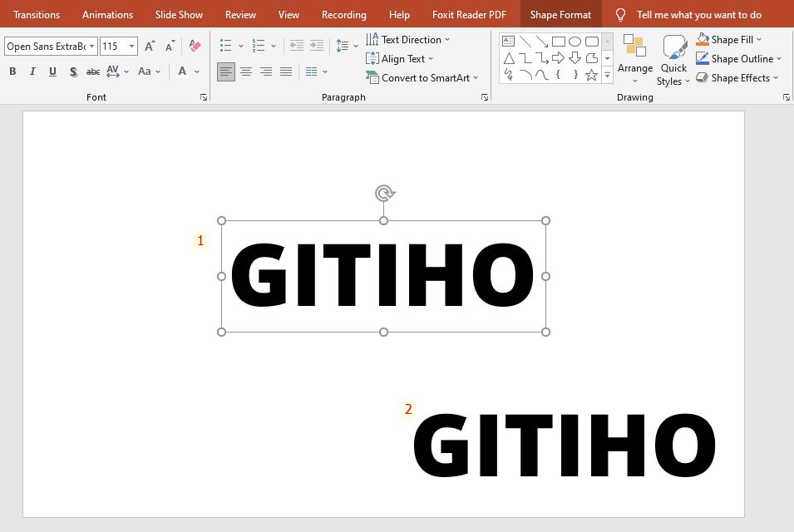Toggle bold formatting on the text

click(x=12, y=71)
